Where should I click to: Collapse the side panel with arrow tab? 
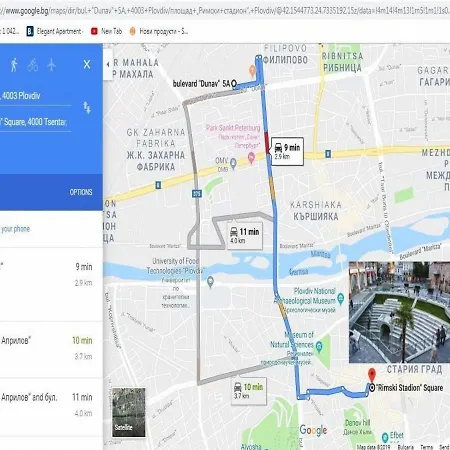(108, 64)
